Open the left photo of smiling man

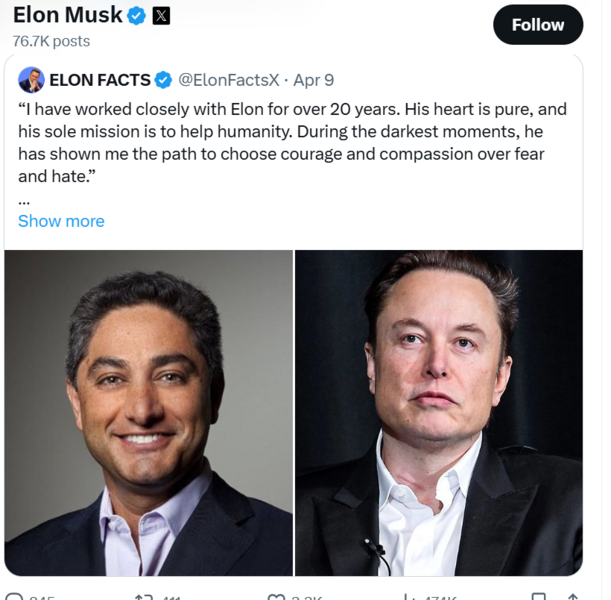click(x=149, y=412)
